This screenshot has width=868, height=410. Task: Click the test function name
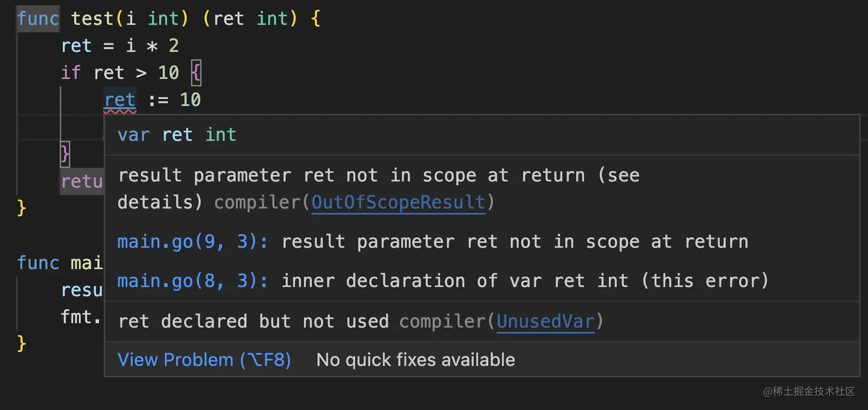coord(92,18)
